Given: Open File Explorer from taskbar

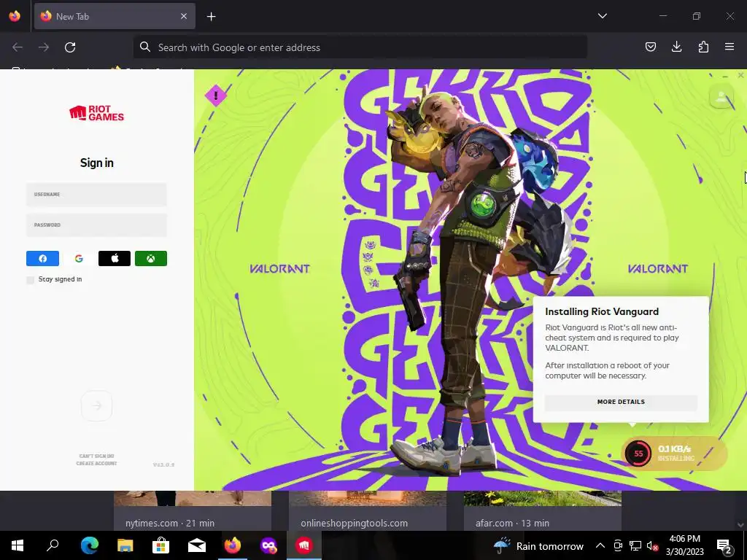Looking at the screenshot, I should [x=125, y=545].
